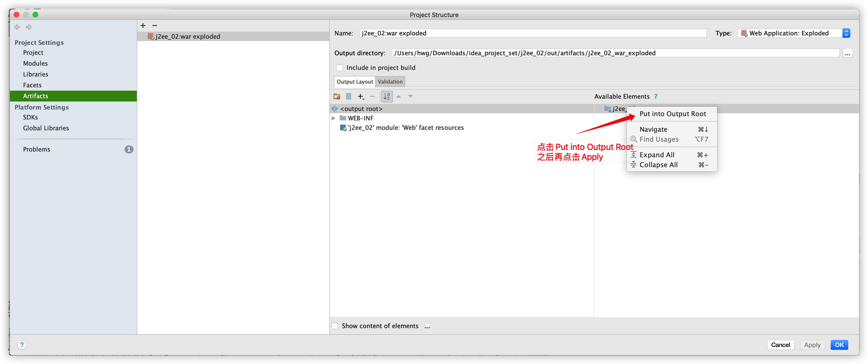
Task: Toggle the Sort Elements by Names icon
Action: (387, 97)
